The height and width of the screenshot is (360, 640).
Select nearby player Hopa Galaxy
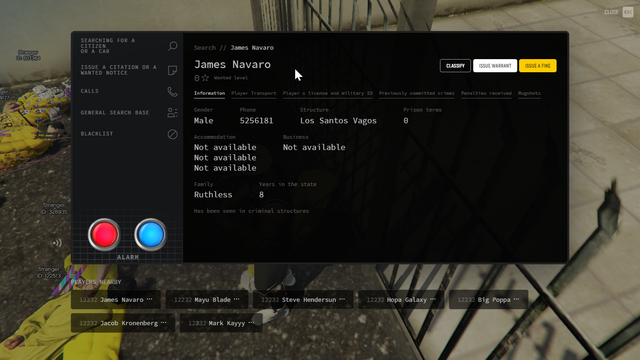(401, 300)
